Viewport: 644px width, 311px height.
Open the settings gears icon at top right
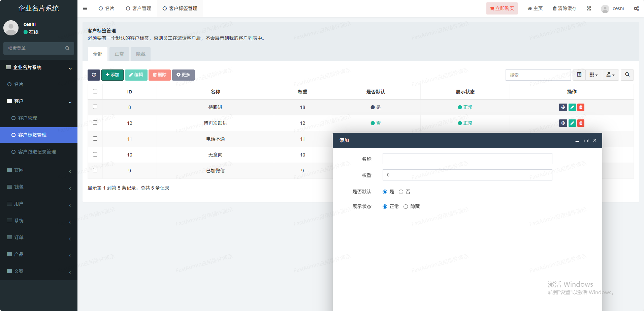pyautogui.click(x=636, y=8)
